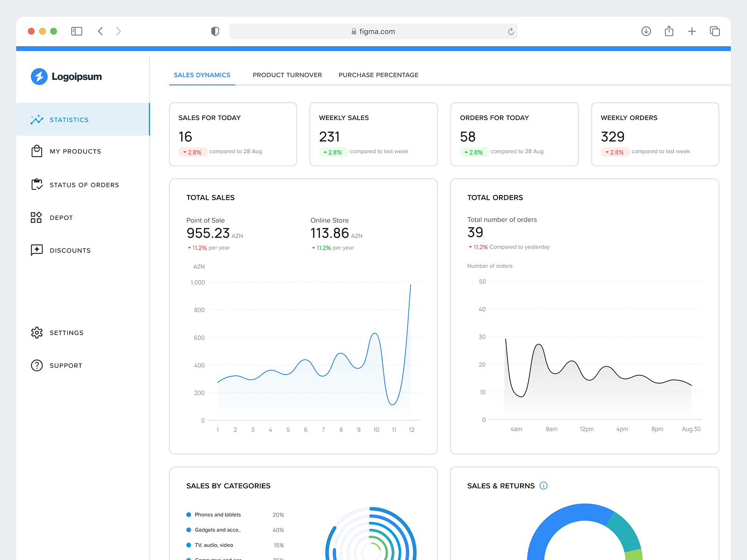Click the Phones and tablets legend dot
Image resolution: width=747 pixels, height=560 pixels.
pyautogui.click(x=189, y=515)
